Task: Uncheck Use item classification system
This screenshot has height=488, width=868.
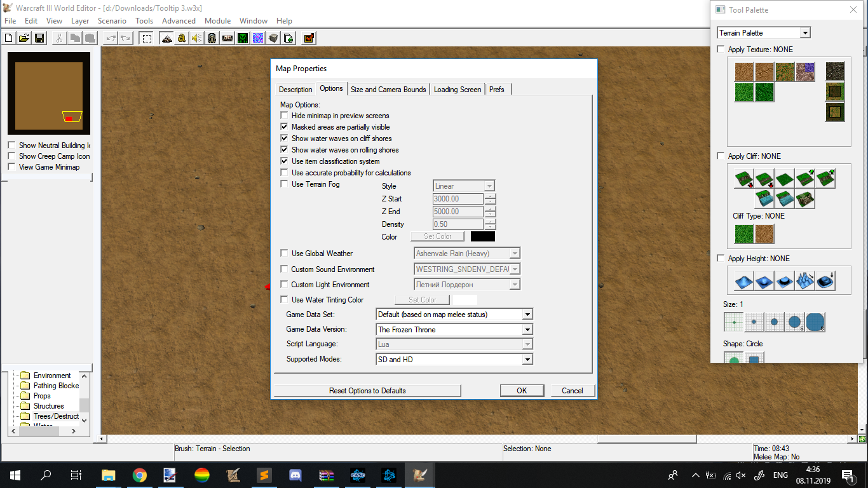Action: (285, 161)
